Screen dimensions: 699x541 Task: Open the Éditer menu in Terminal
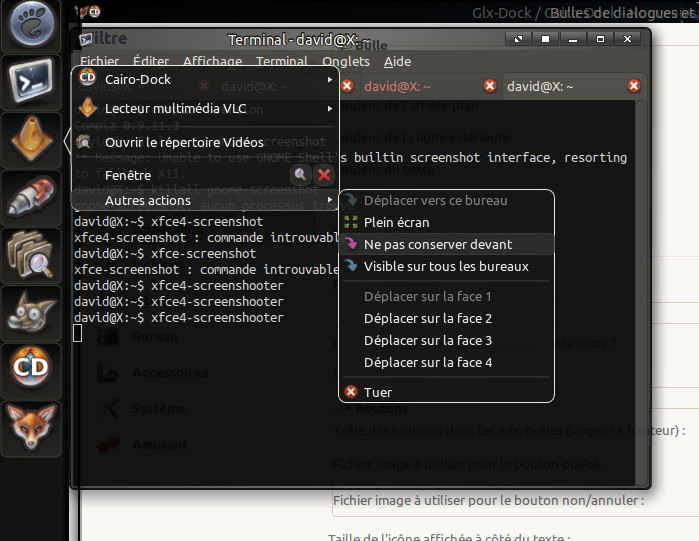point(151,61)
